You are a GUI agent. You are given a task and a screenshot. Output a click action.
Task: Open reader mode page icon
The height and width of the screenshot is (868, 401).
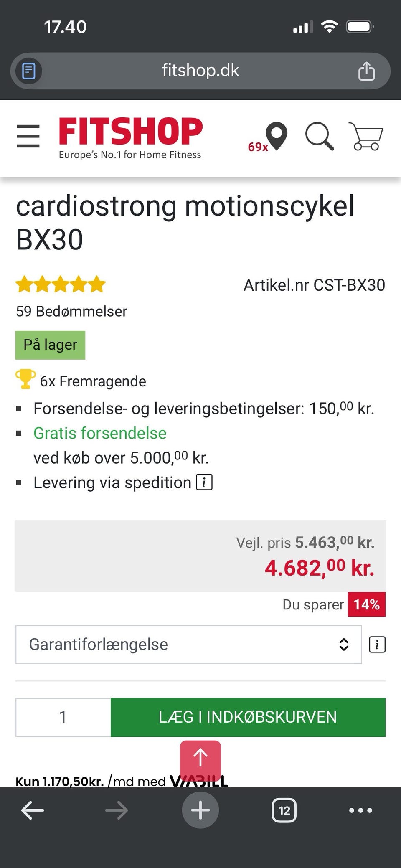pyautogui.click(x=28, y=71)
